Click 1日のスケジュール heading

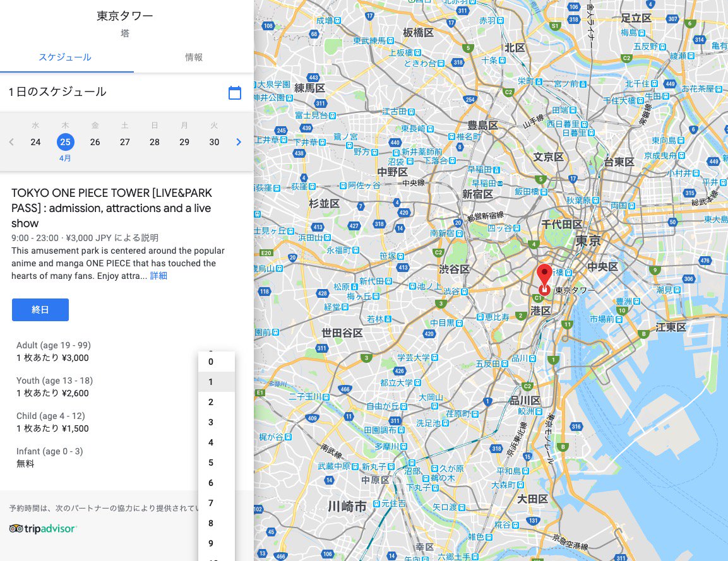coord(57,92)
